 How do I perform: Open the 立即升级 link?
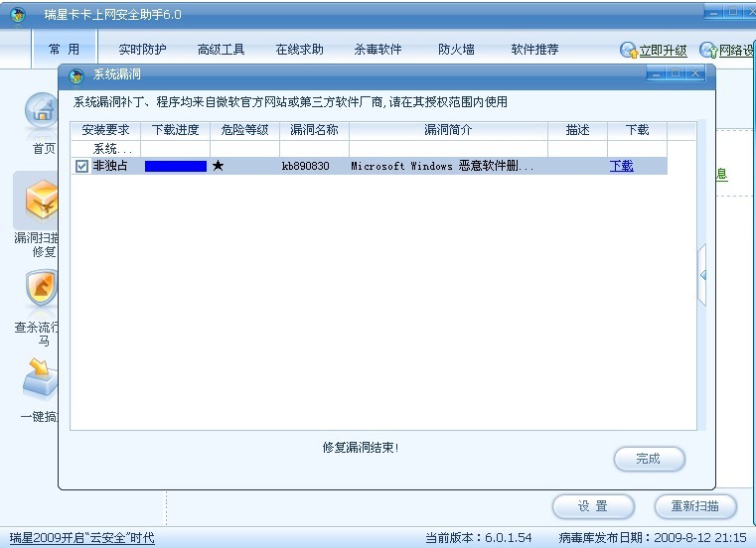point(663,50)
